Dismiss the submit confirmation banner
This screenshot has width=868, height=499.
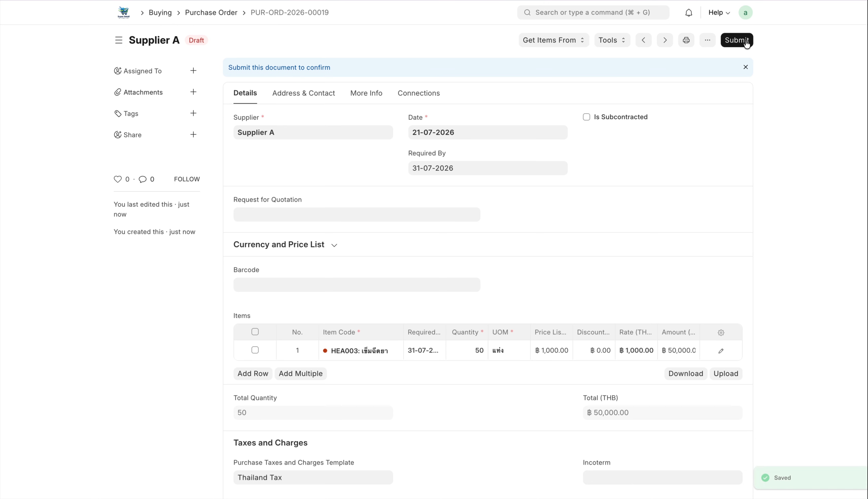(745, 67)
